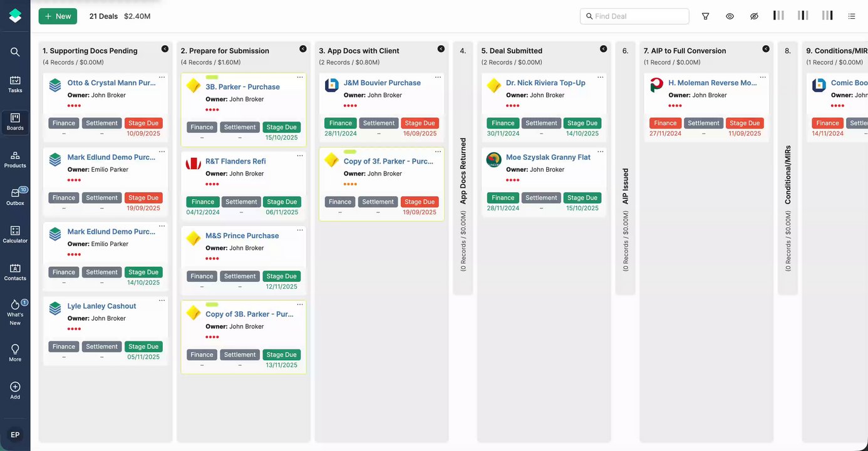Expand the collapsed App Docs Returned column
The height and width of the screenshot is (451, 868).
pos(463,169)
